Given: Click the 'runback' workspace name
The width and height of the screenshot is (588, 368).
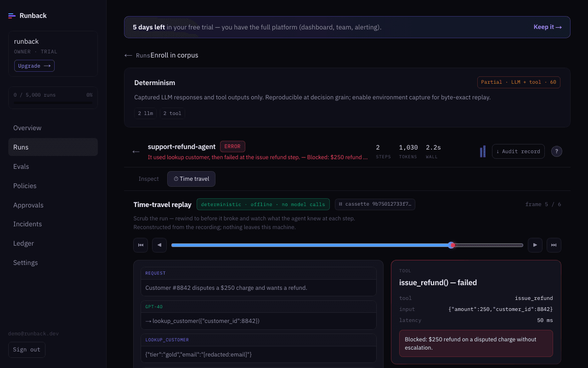Looking at the screenshot, I should pos(27,41).
